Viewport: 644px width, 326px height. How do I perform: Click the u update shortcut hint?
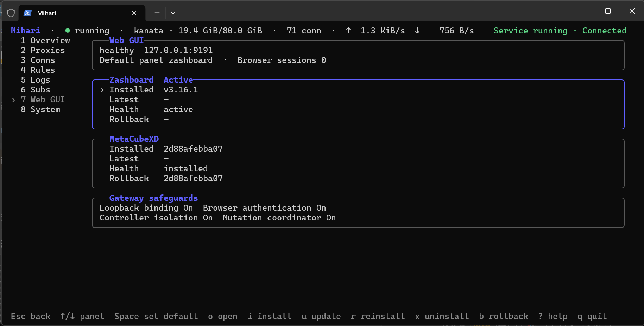coord(321,316)
